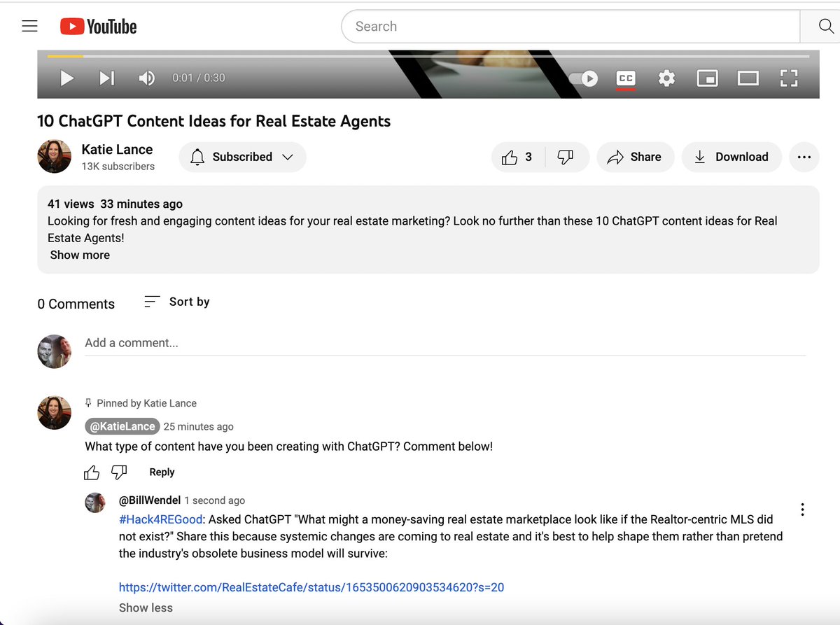Open the #Hack4REGood hashtag
840x625 pixels.
[160, 519]
